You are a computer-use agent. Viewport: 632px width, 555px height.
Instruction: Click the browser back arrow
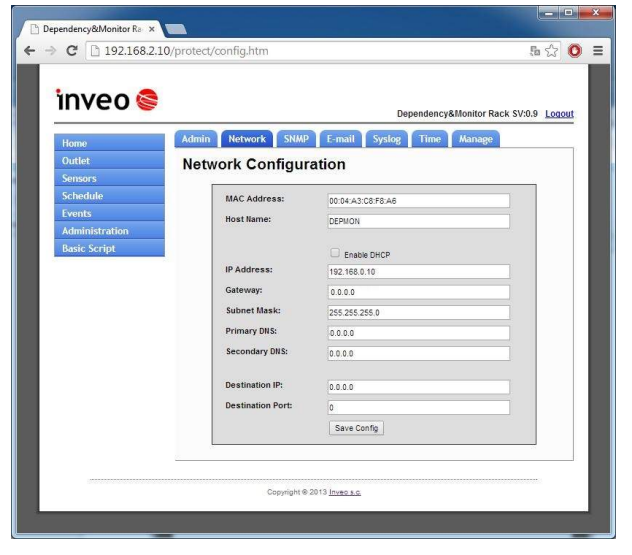(x=30, y=51)
